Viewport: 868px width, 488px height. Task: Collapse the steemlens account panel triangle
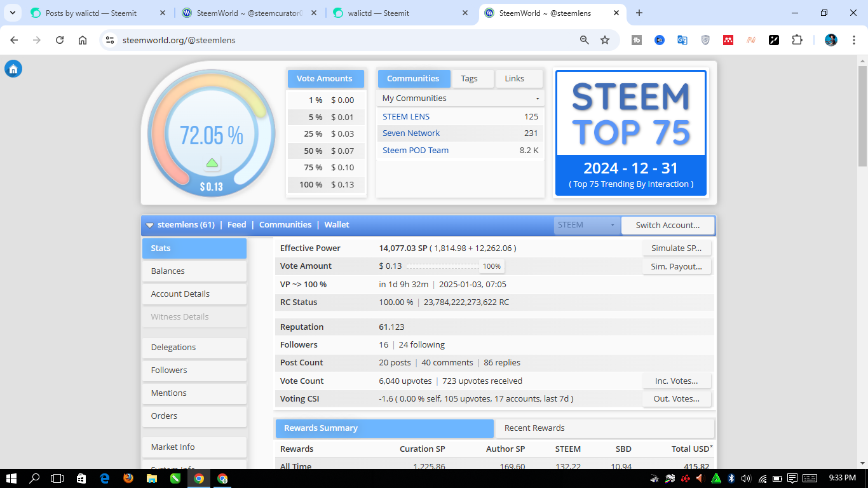tap(149, 225)
